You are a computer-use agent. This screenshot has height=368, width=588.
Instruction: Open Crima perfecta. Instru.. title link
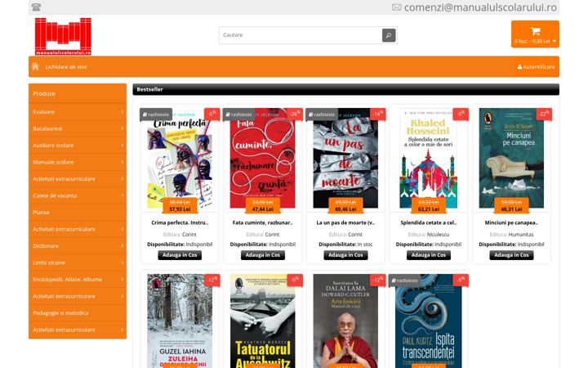[180, 222]
